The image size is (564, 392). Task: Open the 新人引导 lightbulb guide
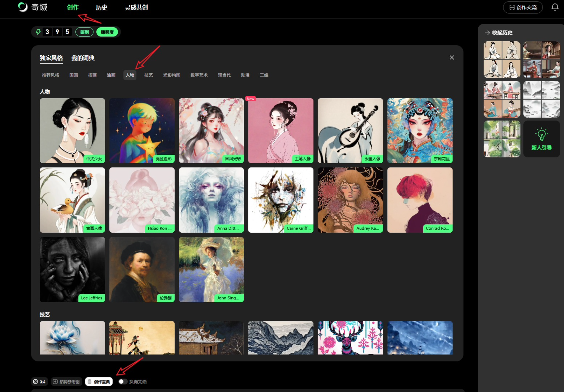(x=541, y=139)
